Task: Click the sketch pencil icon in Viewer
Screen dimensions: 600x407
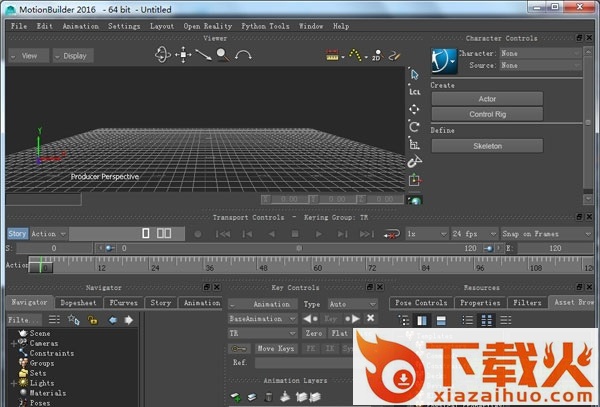Action: coord(394,55)
